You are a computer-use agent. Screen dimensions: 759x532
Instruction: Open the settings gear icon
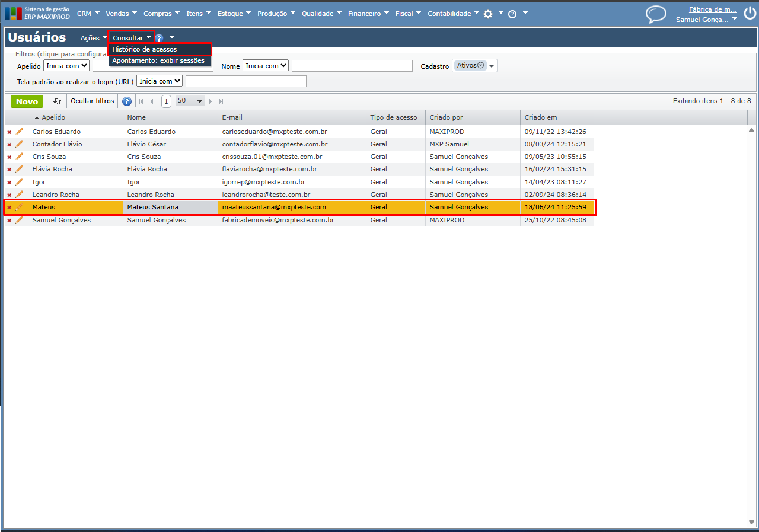[488, 14]
